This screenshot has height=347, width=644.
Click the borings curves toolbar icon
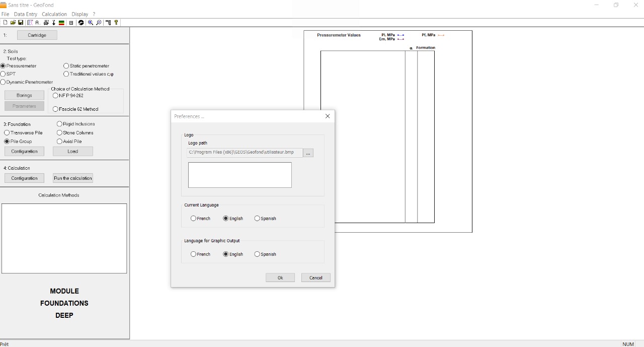pyautogui.click(x=30, y=23)
